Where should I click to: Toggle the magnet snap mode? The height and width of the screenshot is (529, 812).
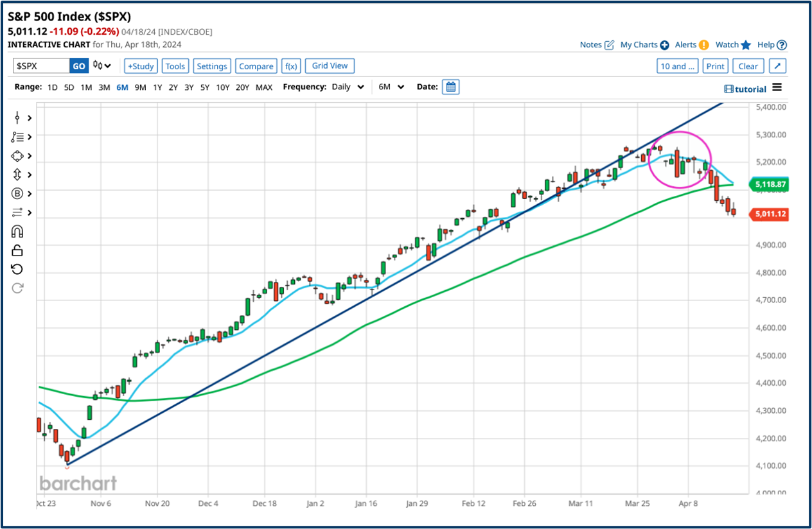[17, 231]
